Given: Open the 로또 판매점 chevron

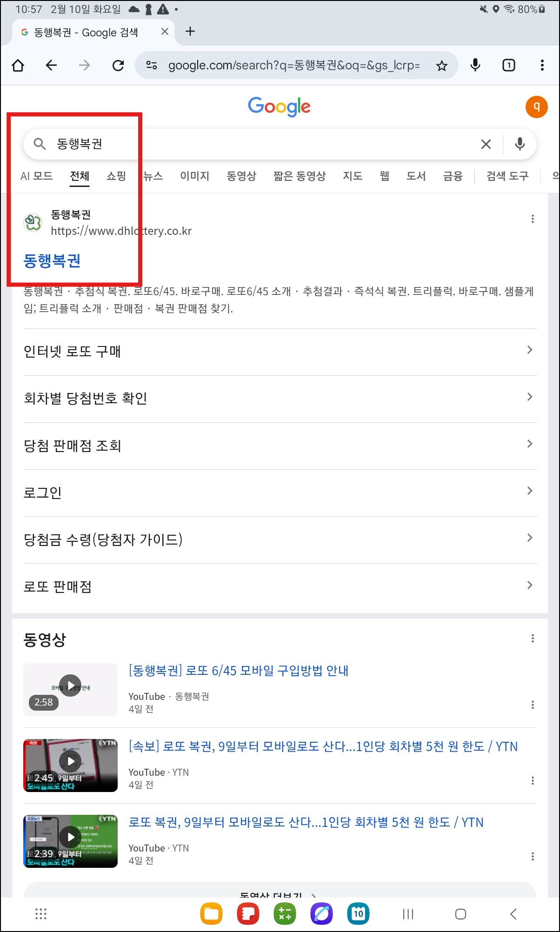Looking at the screenshot, I should click(530, 585).
